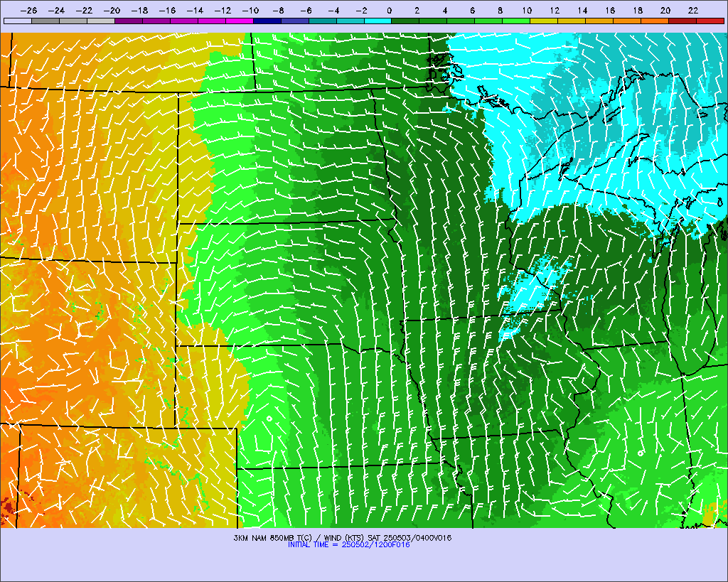Click the light gray swatch between -22 and -20
This screenshot has height=582, width=728.
pyautogui.click(x=101, y=21)
